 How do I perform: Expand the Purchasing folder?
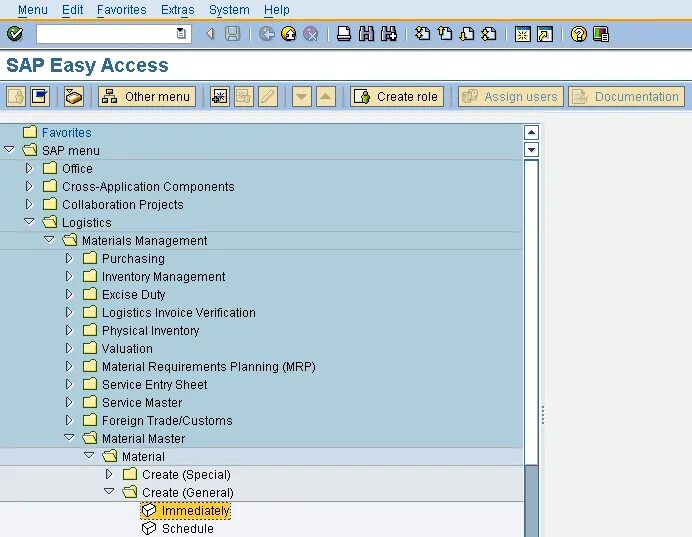coord(69,258)
